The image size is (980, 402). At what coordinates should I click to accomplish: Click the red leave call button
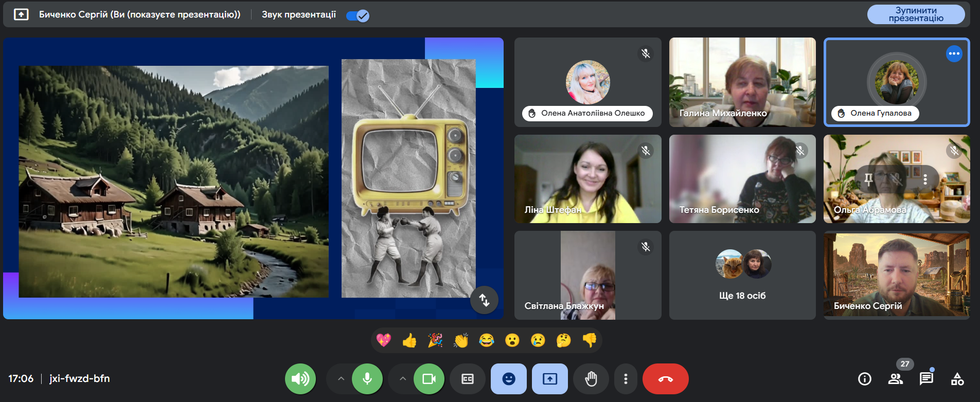665,379
